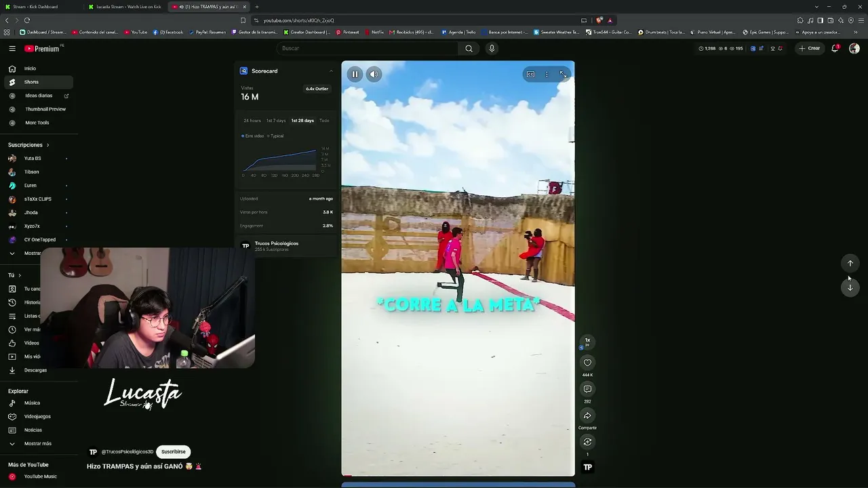The height and width of the screenshot is (488, 868).
Task: Click the search magnifier button
Action: tap(469, 49)
